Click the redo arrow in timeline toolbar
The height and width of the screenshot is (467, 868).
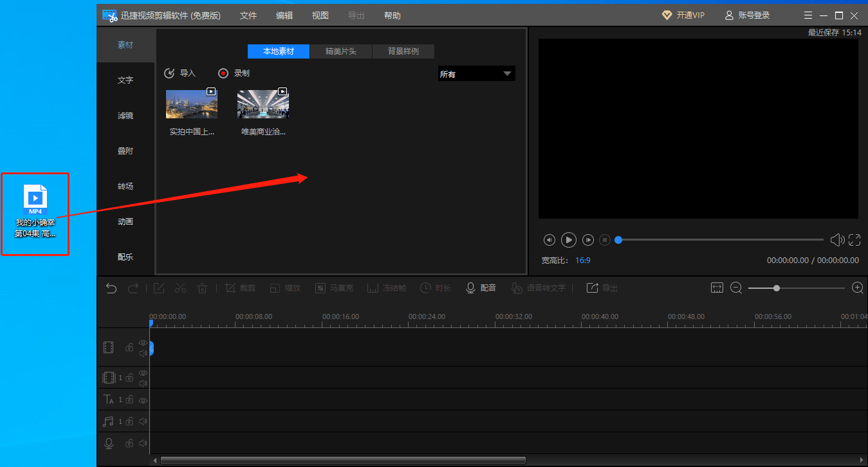pyautogui.click(x=133, y=288)
